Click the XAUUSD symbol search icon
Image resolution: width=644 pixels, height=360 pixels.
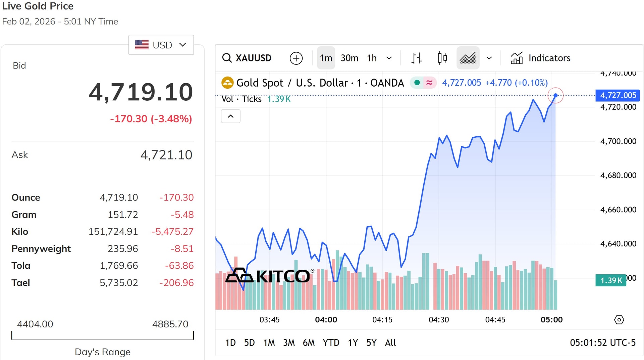[227, 58]
